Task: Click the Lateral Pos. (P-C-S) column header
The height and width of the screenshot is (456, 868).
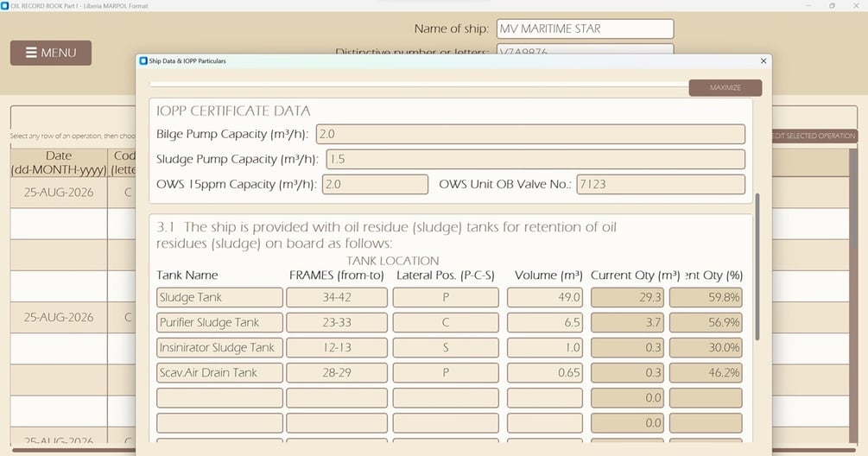Action: tap(446, 275)
